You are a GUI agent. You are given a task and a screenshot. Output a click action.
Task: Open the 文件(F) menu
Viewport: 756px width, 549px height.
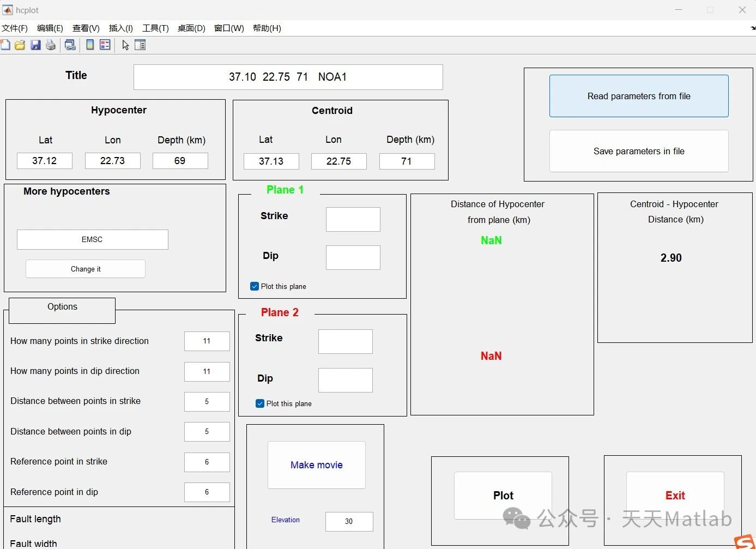15,28
